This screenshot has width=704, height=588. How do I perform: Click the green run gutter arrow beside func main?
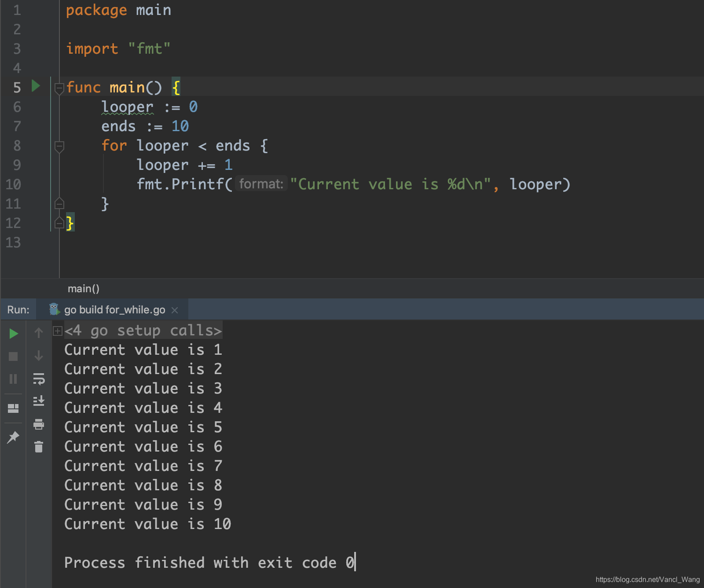pos(36,86)
